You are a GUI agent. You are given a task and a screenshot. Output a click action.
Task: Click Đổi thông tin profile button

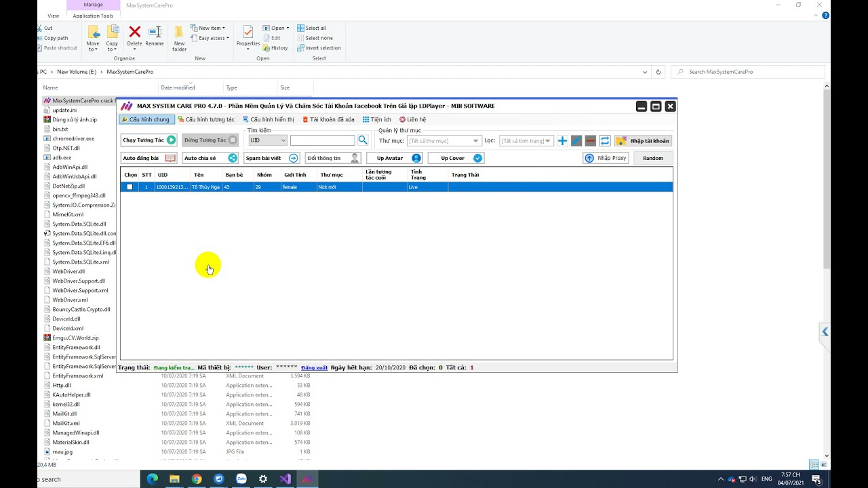(333, 158)
